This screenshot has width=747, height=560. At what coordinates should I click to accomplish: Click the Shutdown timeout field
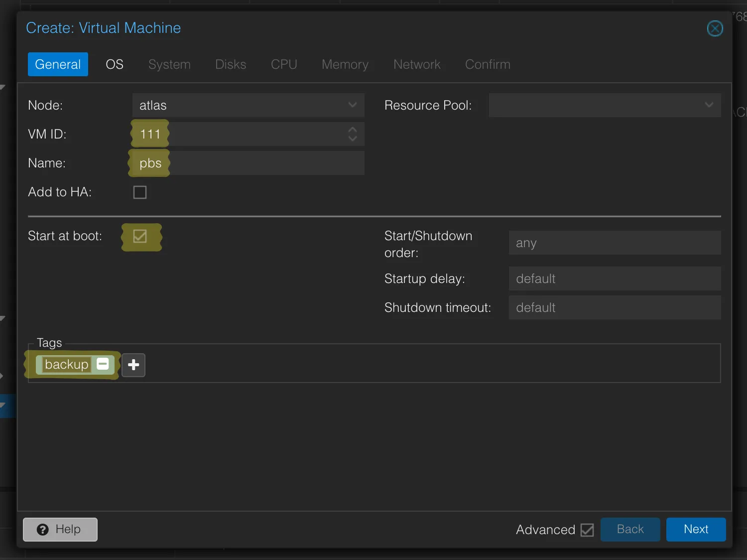(615, 307)
